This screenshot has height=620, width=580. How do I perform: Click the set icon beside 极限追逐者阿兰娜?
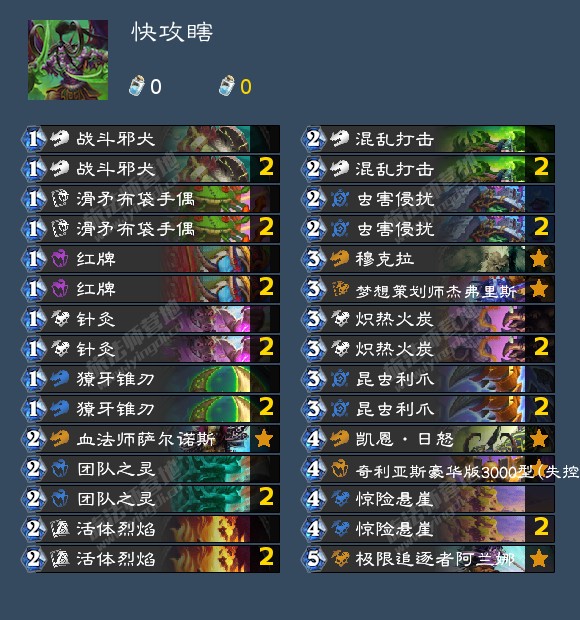(x=340, y=559)
